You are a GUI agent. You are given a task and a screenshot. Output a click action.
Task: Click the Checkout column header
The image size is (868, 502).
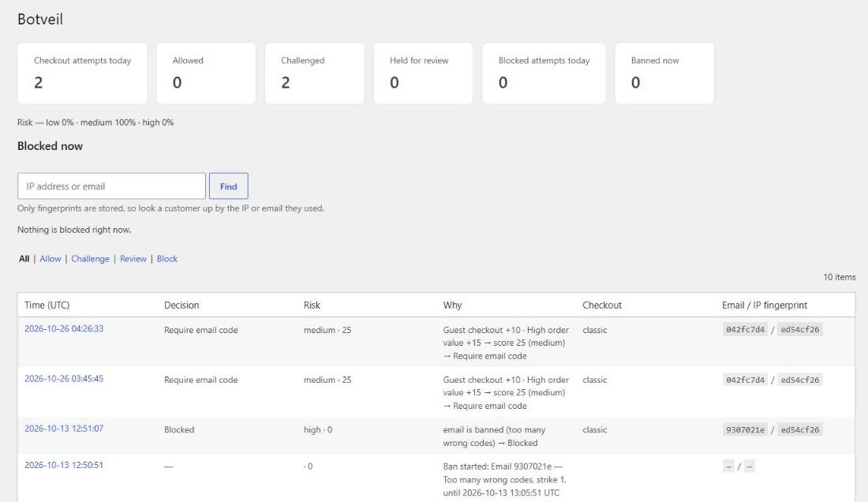(602, 305)
